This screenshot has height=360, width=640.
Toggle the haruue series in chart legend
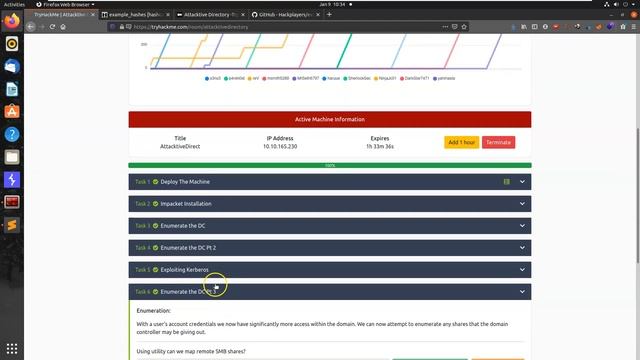click(x=331, y=78)
